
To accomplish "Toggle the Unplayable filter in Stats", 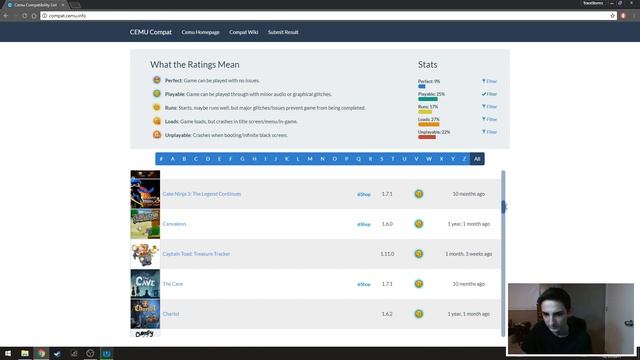I will pos(489,132).
